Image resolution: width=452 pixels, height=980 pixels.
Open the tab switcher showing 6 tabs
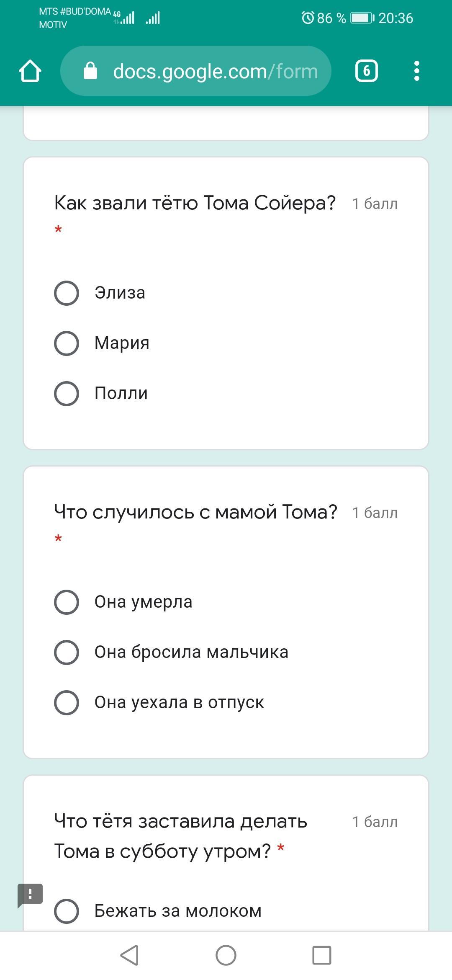coord(366,71)
